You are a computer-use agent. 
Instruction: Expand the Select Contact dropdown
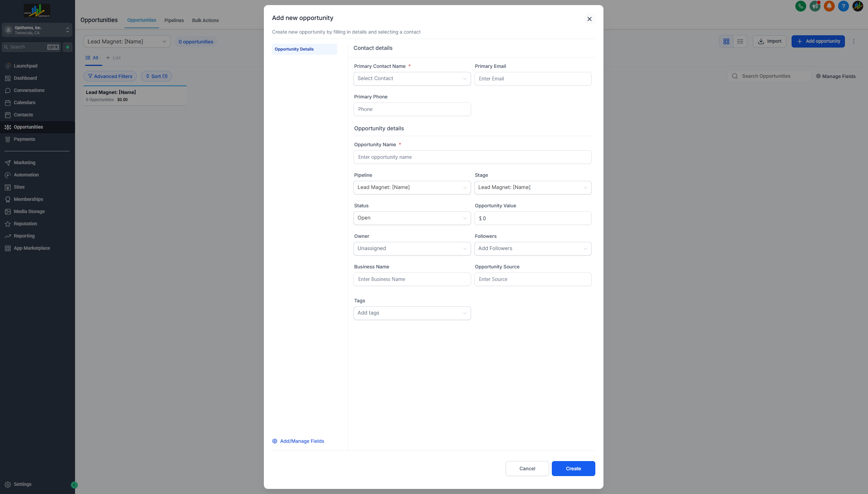point(412,78)
